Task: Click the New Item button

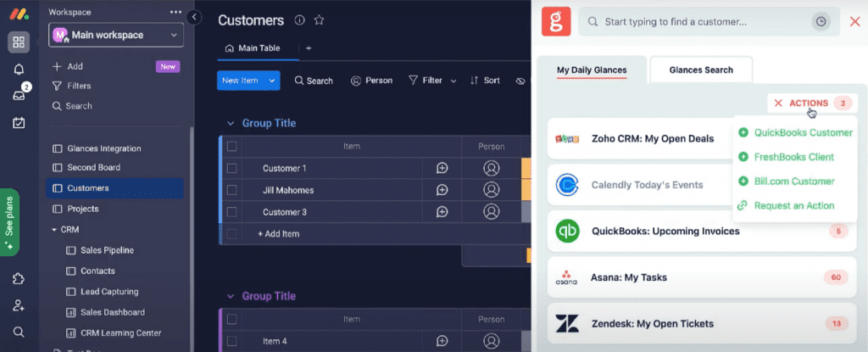Action: (241, 81)
